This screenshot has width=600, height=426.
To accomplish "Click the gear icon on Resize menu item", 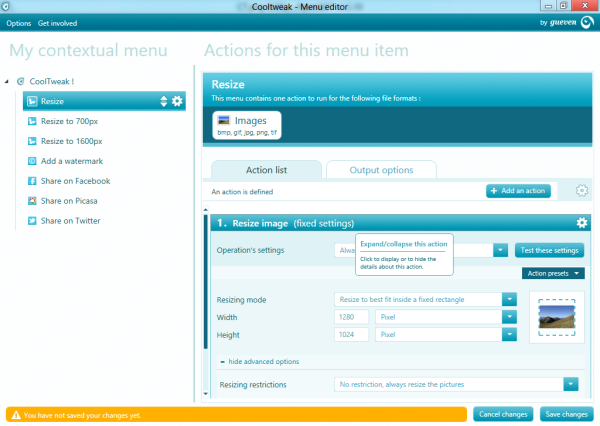I will coord(177,101).
